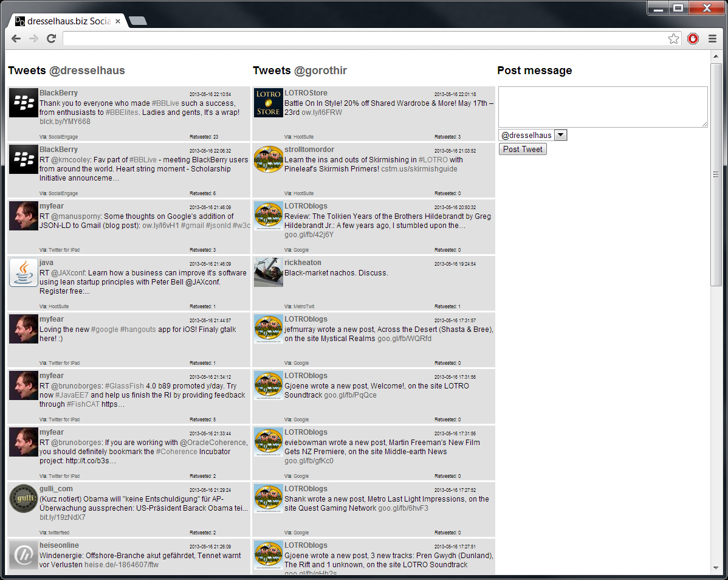Open the ow.ly/l6vH1 link

pyautogui.click(x=160, y=226)
